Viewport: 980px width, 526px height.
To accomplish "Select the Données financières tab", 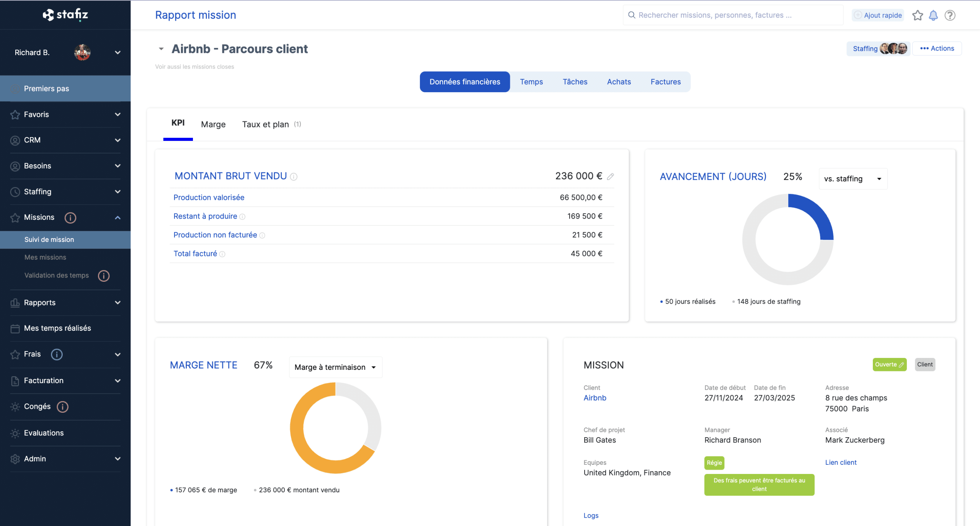I will click(465, 82).
